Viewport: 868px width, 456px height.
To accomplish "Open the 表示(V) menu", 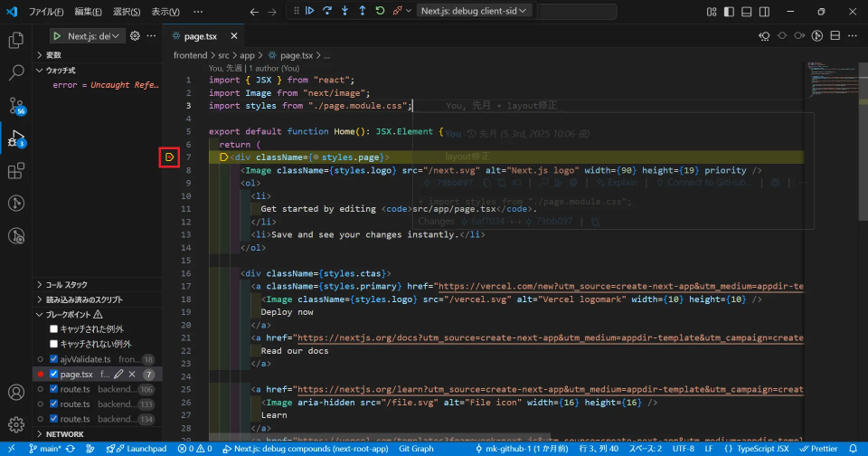I will 165,12.
